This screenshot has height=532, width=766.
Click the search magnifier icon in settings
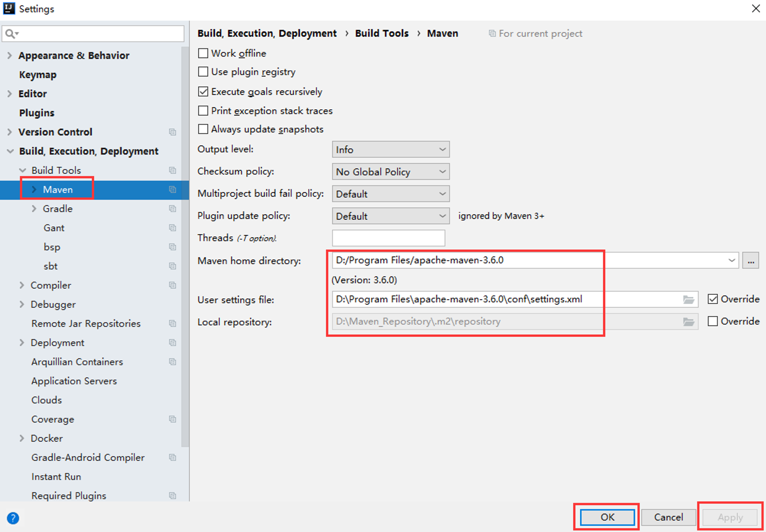point(11,34)
